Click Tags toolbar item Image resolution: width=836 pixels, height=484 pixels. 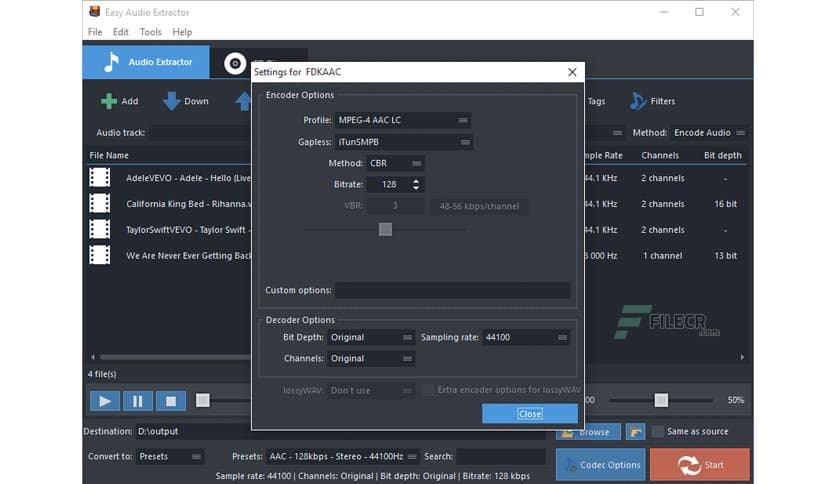click(596, 101)
